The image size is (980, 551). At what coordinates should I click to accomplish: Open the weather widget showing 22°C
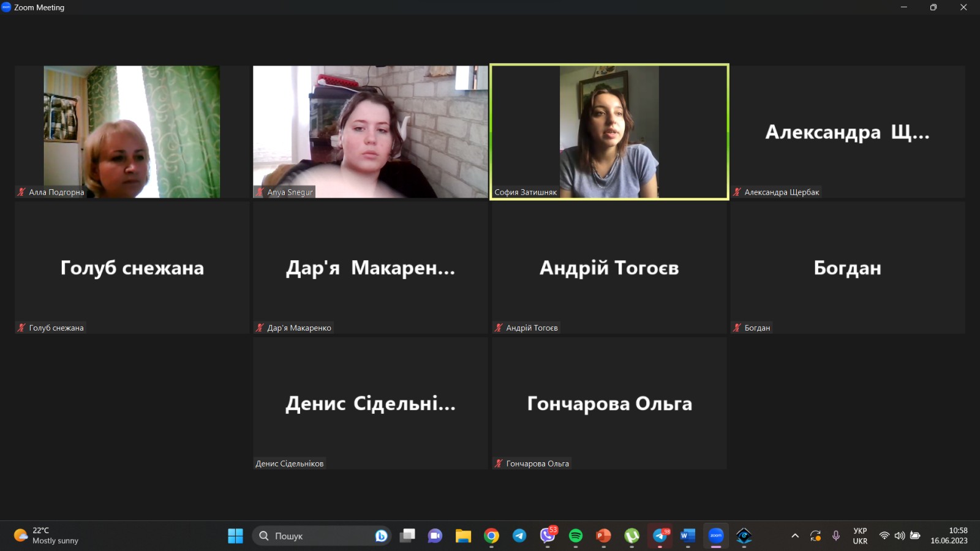pos(47,536)
